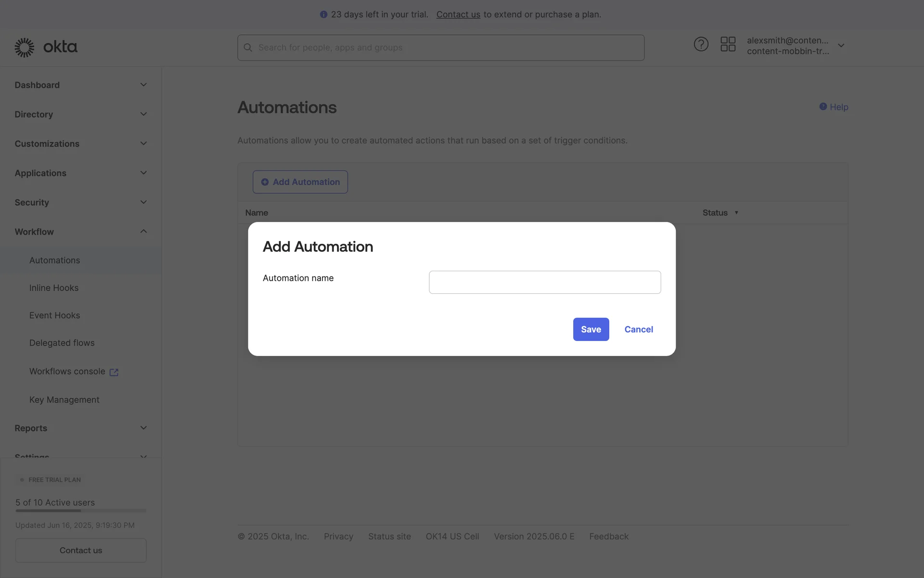Sort by the Status column arrow
This screenshot has width=924, height=578.
(x=736, y=213)
